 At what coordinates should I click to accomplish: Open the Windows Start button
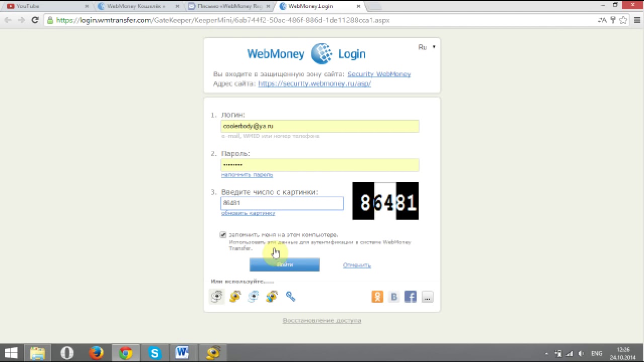(11, 353)
